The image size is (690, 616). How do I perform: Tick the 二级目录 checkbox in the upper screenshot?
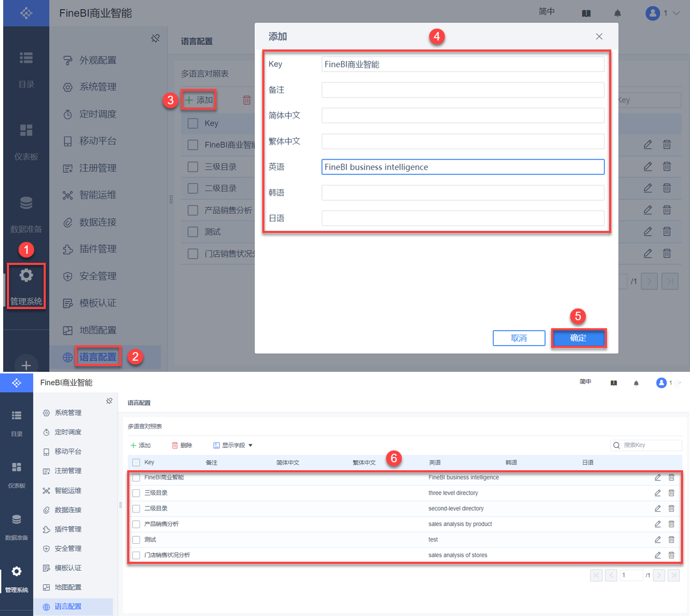point(193,188)
